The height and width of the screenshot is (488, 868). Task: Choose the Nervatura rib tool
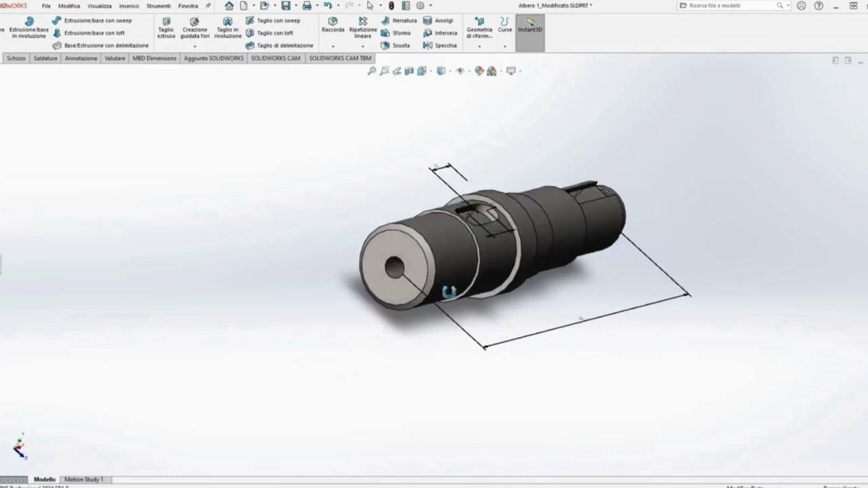tap(399, 20)
